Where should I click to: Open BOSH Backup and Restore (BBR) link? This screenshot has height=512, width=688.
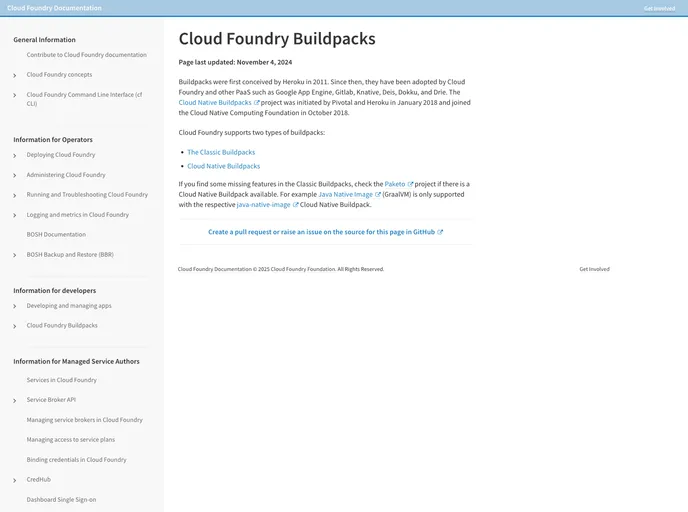70,254
